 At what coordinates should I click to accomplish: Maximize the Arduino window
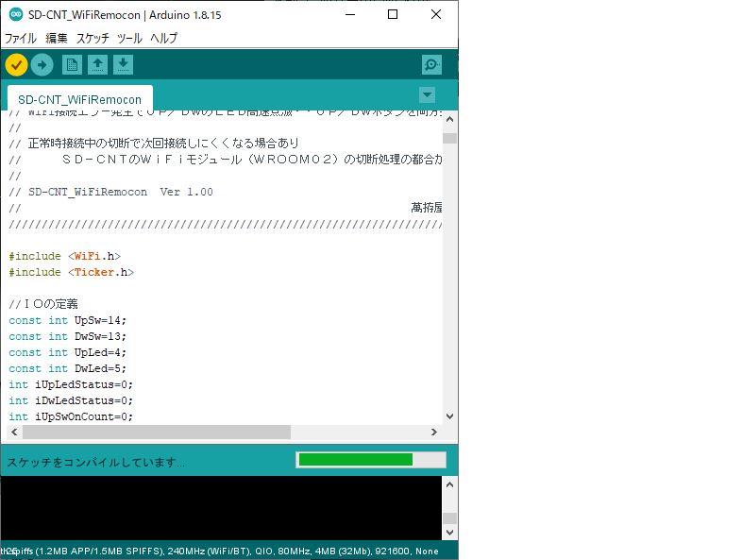click(x=393, y=15)
